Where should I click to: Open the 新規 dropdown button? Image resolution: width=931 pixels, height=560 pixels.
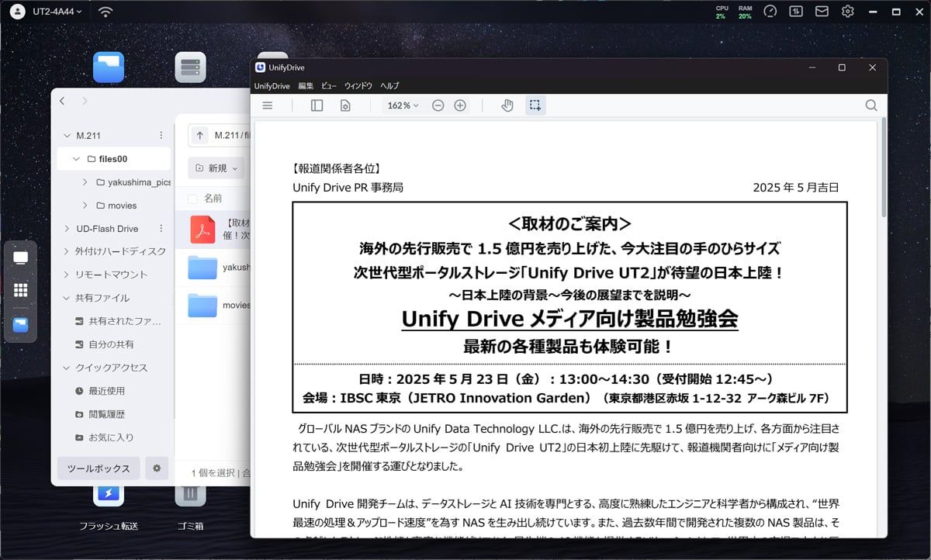click(x=216, y=168)
